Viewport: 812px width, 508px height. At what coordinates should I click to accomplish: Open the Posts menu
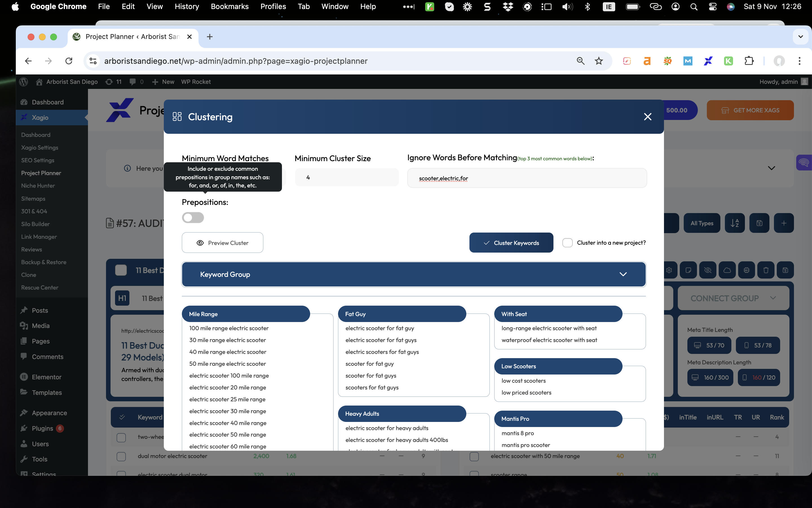40,310
